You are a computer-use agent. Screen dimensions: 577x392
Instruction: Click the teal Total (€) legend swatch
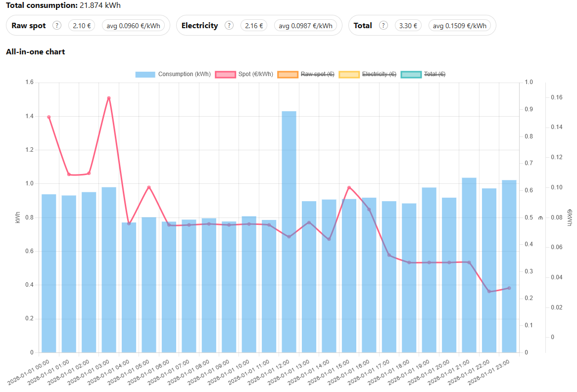click(411, 74)
